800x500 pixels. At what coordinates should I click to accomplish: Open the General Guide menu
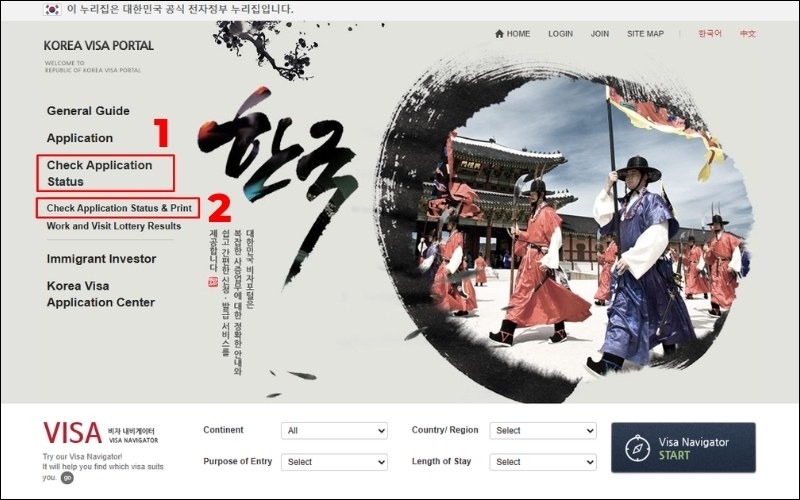(x=88, y=111)
